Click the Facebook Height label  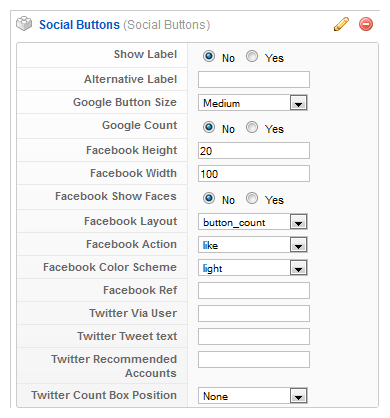[132, 150]
